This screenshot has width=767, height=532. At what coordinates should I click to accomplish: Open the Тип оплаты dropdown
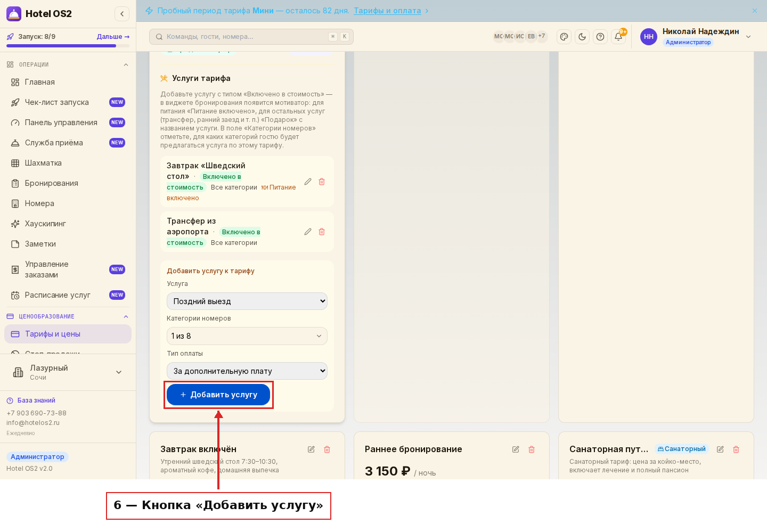click(247, 371)
